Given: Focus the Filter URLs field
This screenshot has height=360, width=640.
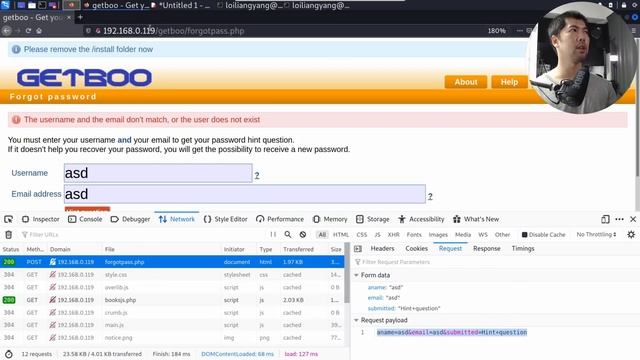Looking at the screenshot, I should pos(143,235).
